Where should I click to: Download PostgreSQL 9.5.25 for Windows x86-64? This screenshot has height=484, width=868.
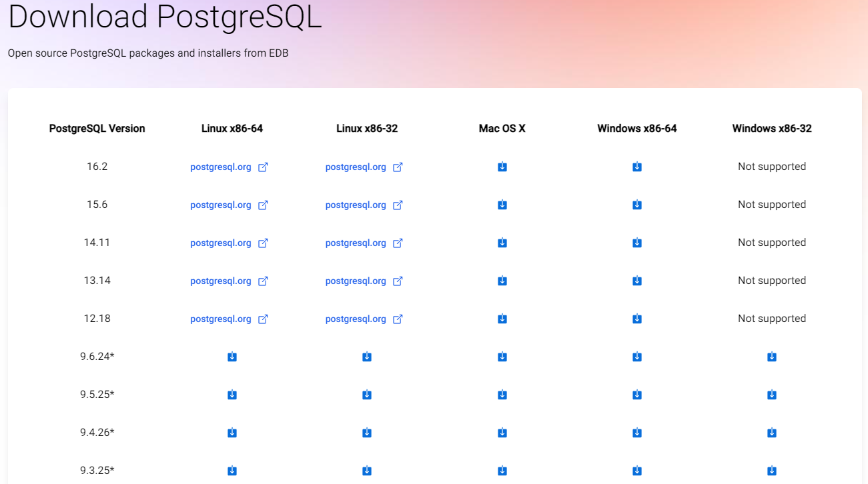point(637,395)
